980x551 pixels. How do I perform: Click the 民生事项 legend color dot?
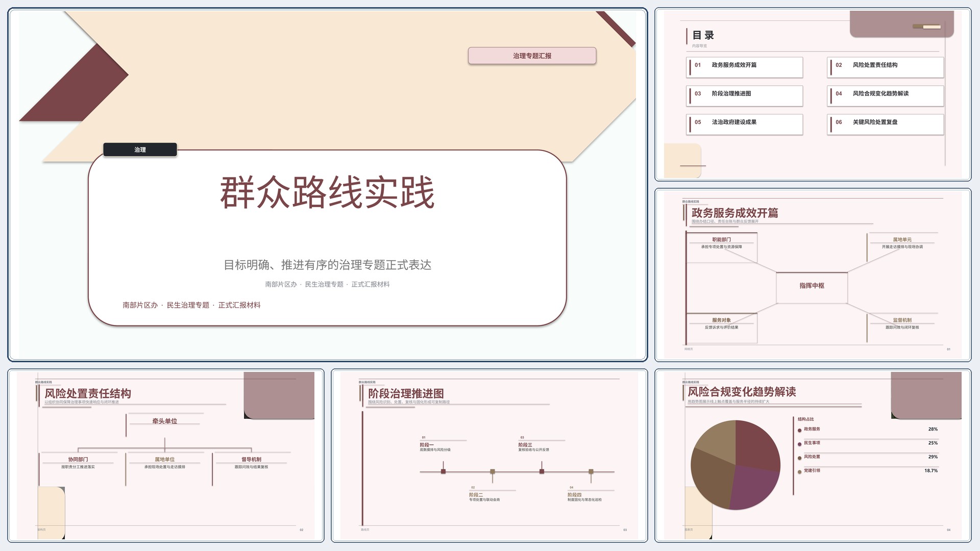pos(799,444)
